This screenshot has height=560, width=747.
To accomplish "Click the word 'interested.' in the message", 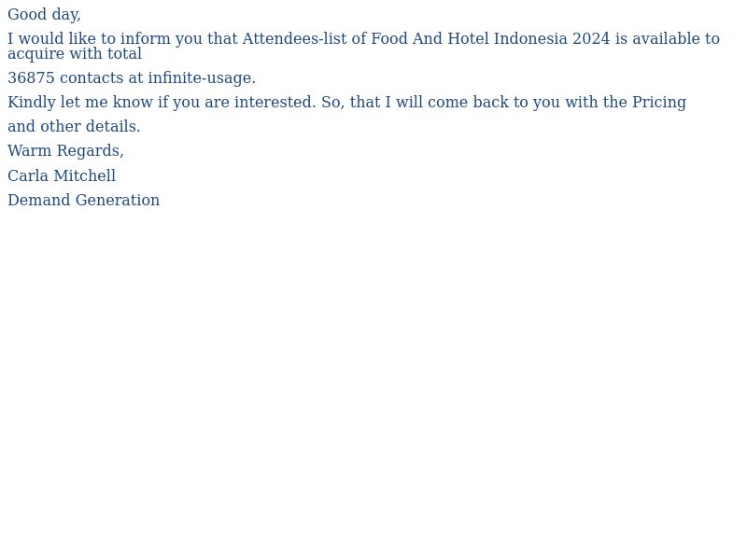I will (x=275, y=103).
